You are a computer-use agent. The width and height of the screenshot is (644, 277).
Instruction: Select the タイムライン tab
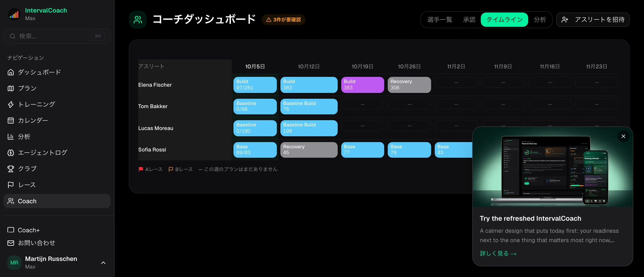pyautogui.click(x=504, y=19)
